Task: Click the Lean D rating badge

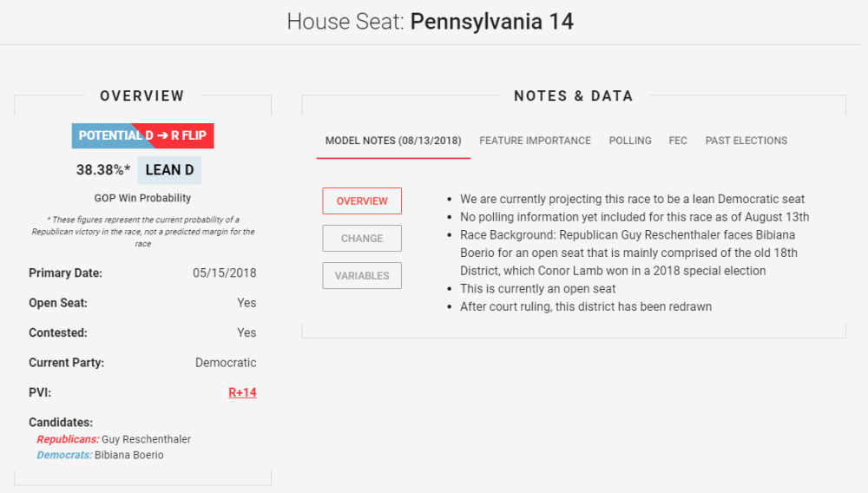Action: (169, 171)
